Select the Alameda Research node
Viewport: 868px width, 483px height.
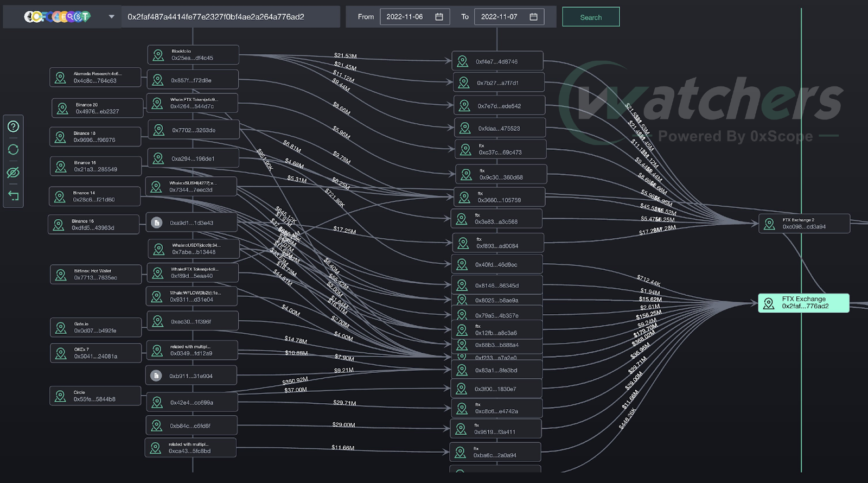coord(95,77)
